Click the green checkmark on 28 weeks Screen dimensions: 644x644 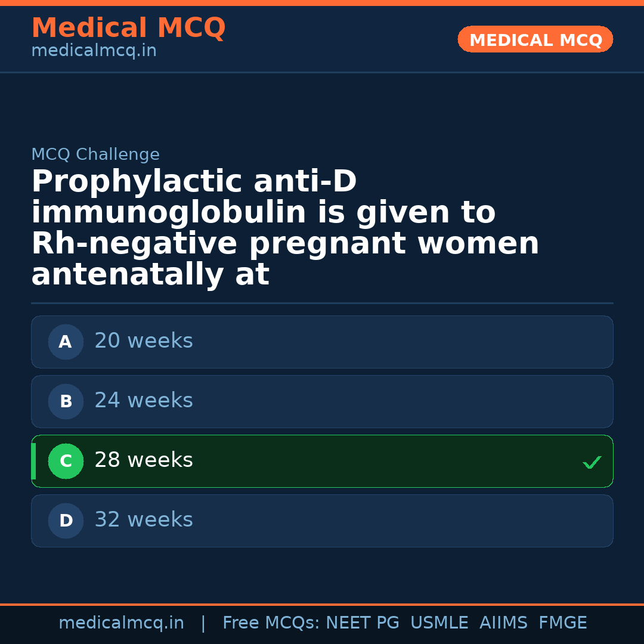click(x=592, y=462)
